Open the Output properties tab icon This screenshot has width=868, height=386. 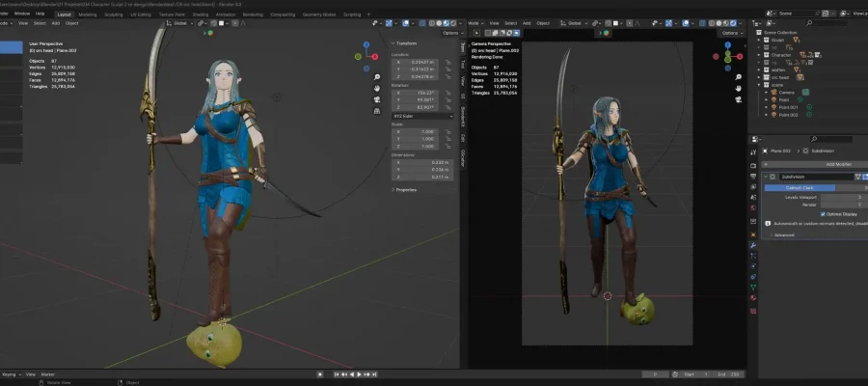click(x=753, y=176)
